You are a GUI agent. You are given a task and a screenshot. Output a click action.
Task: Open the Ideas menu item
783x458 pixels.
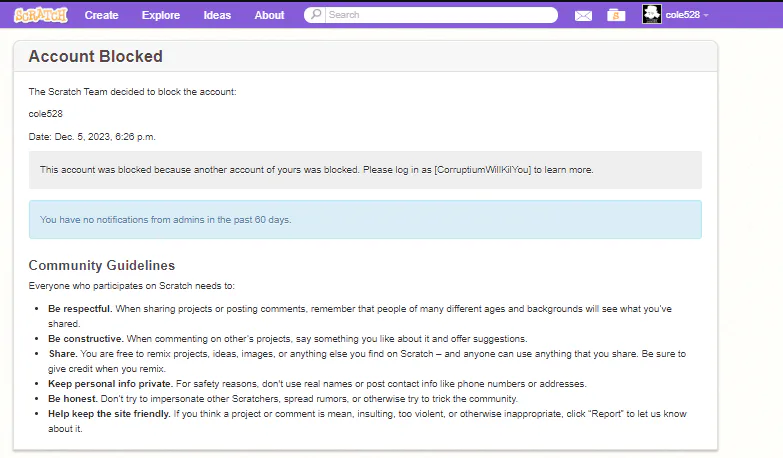217,15
